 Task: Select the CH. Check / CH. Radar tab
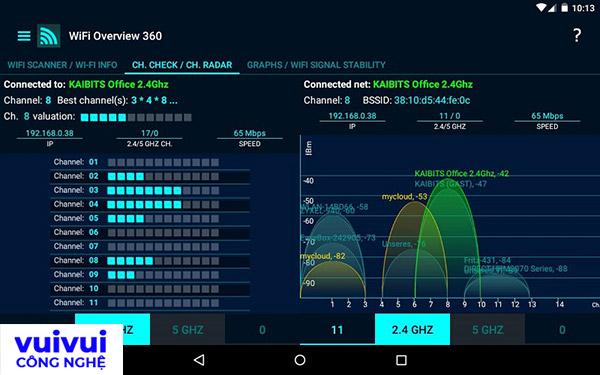click(182, 65)
